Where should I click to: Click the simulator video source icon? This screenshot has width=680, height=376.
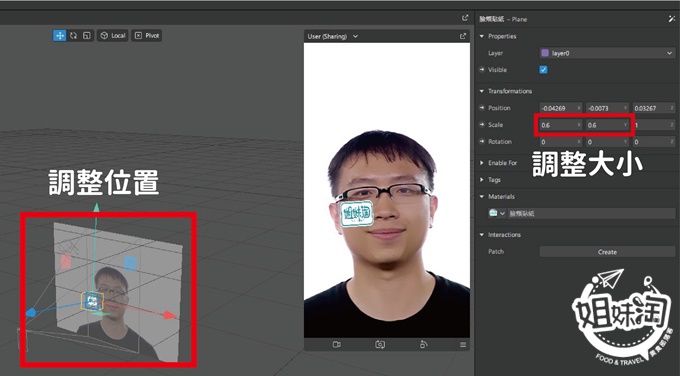337,344
